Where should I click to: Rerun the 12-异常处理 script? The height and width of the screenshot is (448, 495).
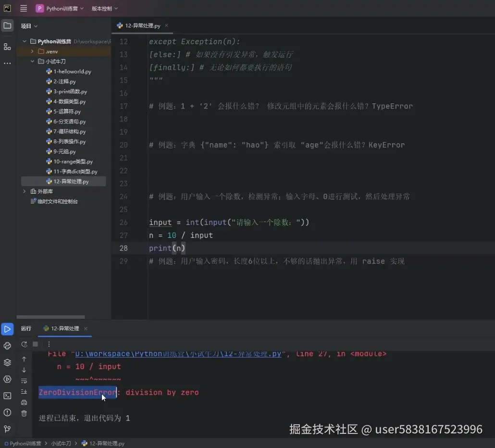pyautogui.click(x=25, y=344)
